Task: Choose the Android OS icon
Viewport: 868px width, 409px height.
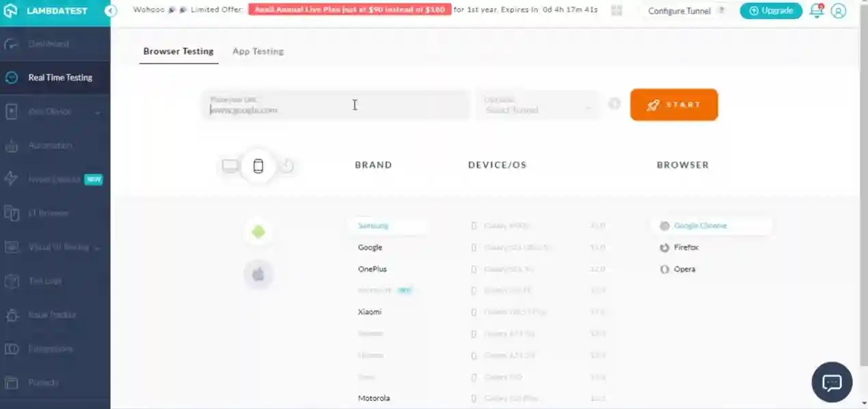Action: coord(258,232)
